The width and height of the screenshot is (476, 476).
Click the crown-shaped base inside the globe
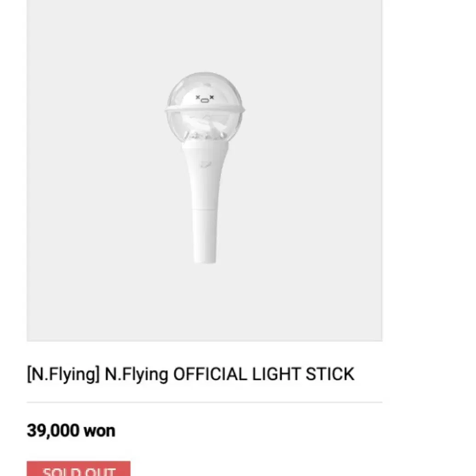tap(206, 136)
